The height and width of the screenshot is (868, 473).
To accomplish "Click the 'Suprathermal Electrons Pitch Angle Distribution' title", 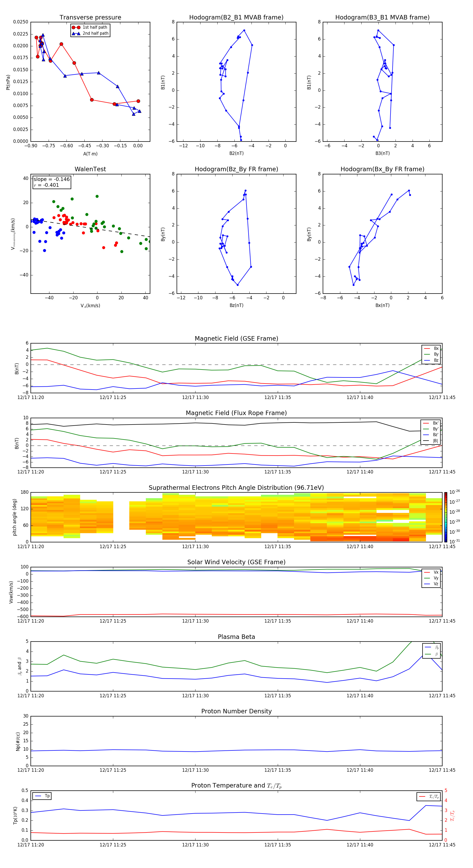I will coord(236,488).
